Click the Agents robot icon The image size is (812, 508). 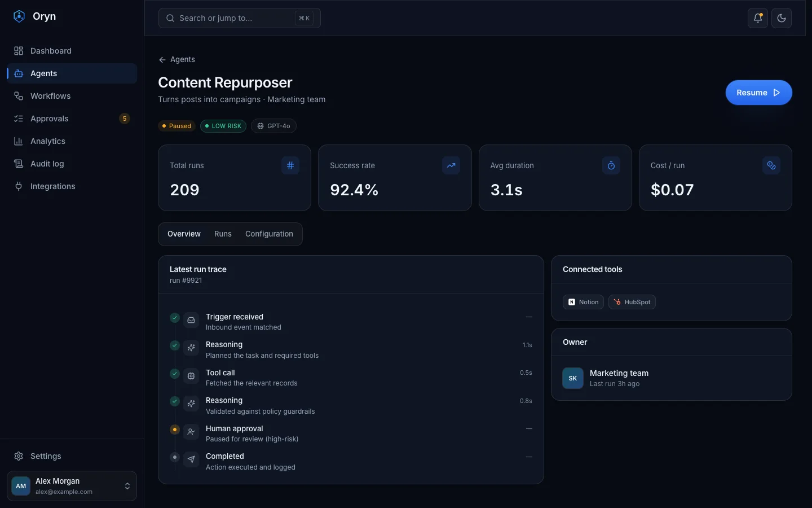tap(19, 73)
